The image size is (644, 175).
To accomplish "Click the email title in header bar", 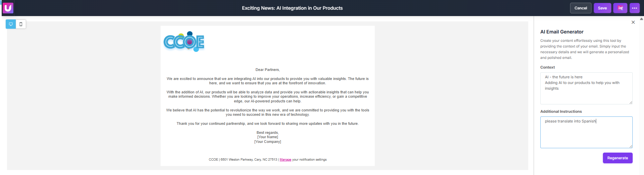I will point(292,8).
